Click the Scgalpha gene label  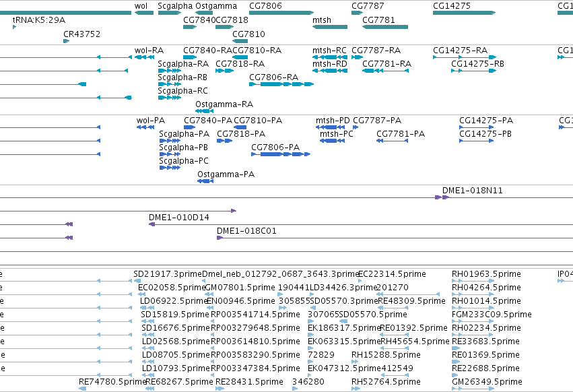pos(175,6)
